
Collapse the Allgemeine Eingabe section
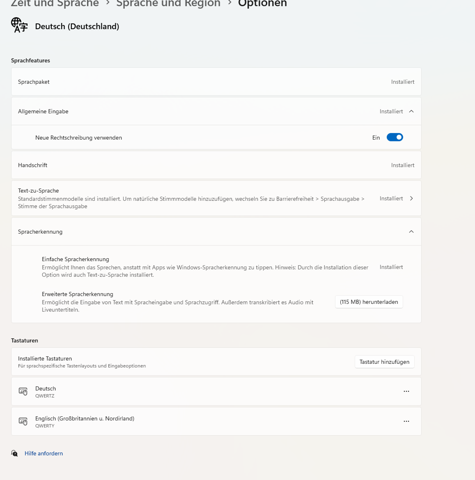411,111
